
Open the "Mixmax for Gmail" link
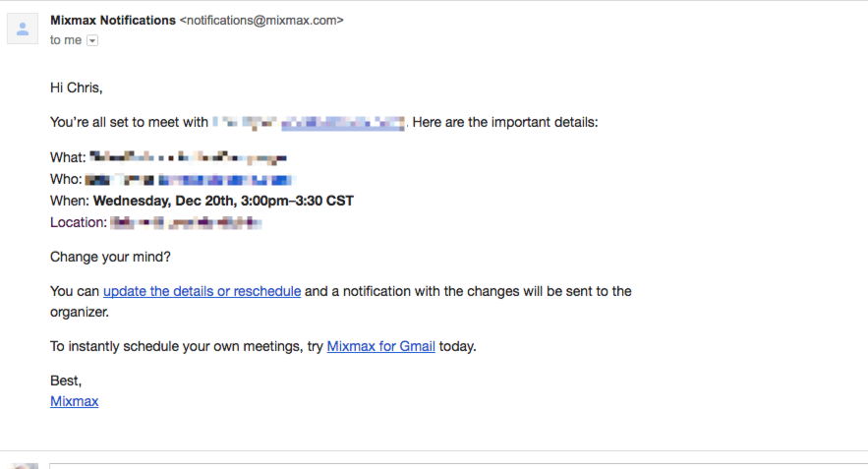tap(380, 347)
